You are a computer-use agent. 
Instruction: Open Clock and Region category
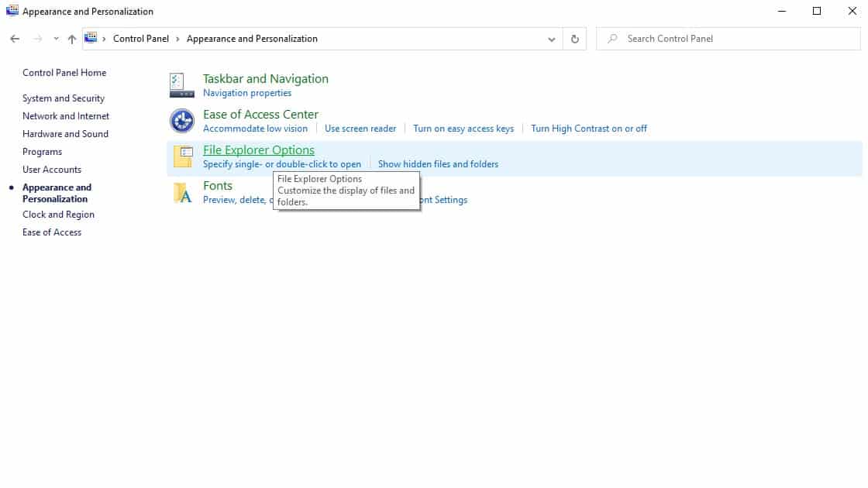tap(58, 214)
